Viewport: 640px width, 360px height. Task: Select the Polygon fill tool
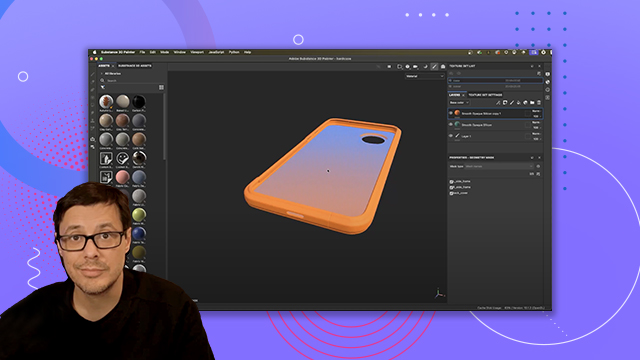(93, 98)
